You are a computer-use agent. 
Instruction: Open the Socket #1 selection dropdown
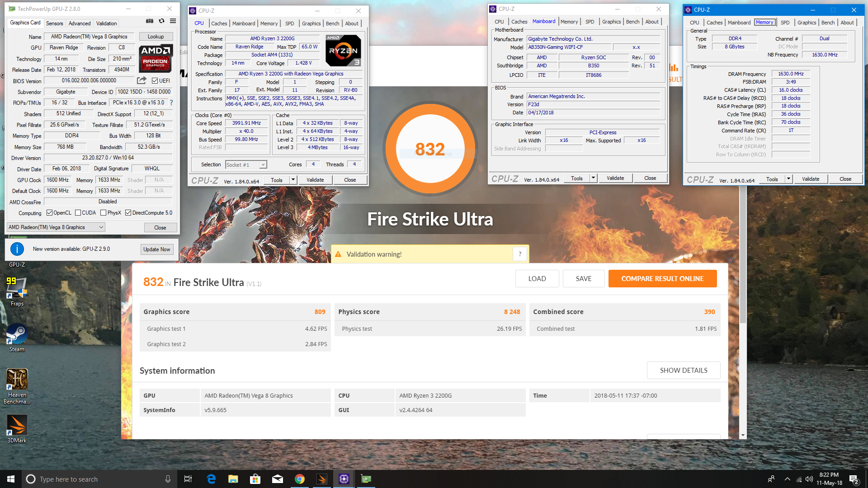(246, 165)
